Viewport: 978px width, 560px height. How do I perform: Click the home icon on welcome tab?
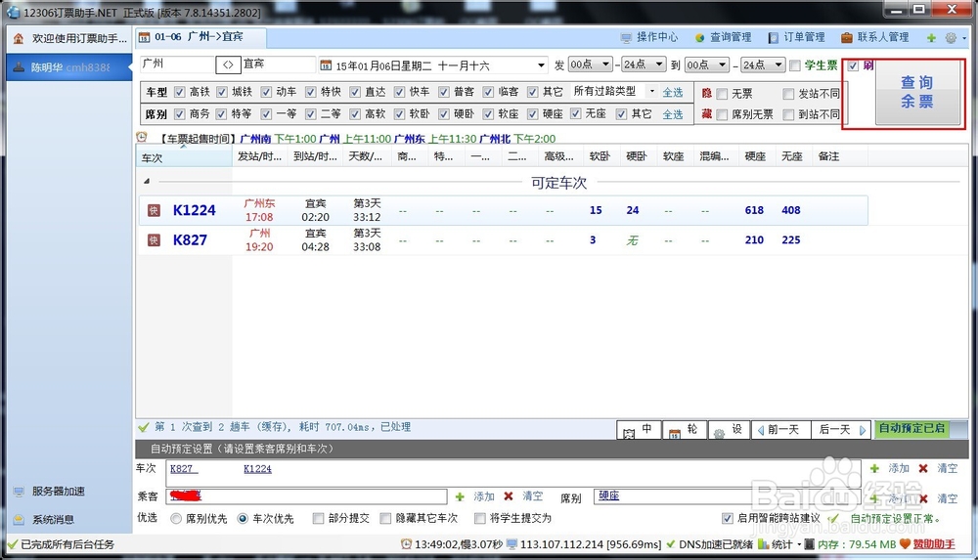click(19, 39)
